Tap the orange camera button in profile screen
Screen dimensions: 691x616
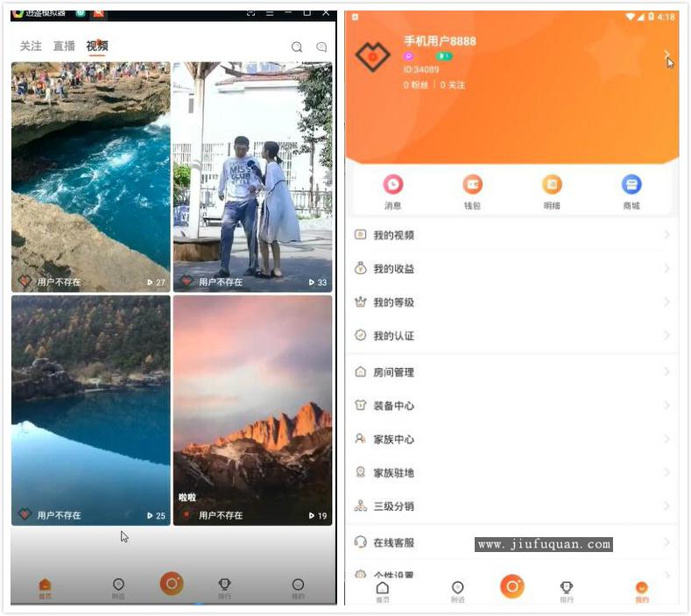point(512,587)
